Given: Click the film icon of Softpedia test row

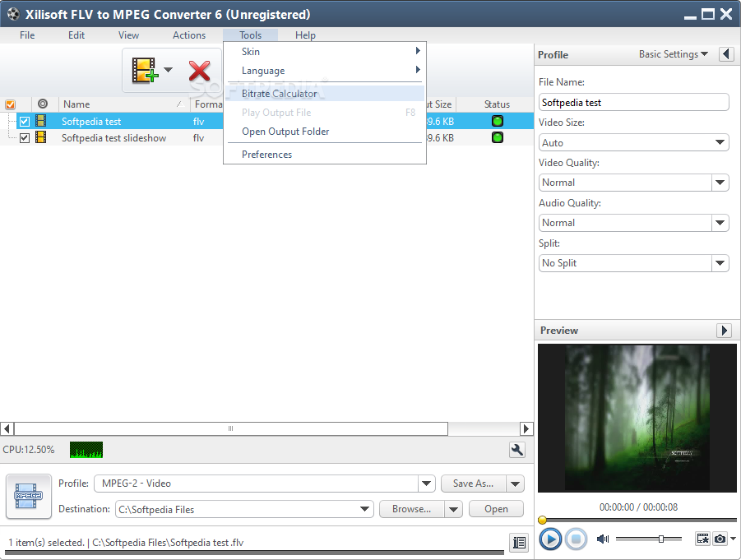Looking at the screenshot, I should (x=41, y=121).
